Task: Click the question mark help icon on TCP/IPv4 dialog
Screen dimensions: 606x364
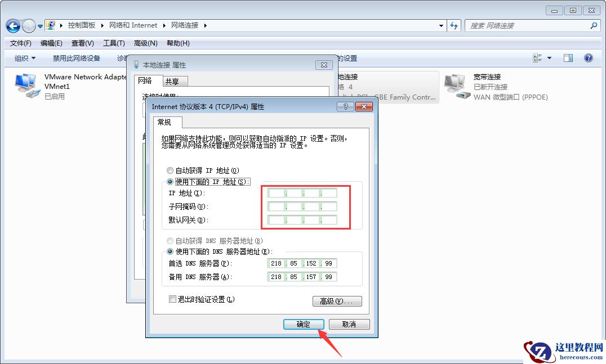Action: (x=345, y=106)
